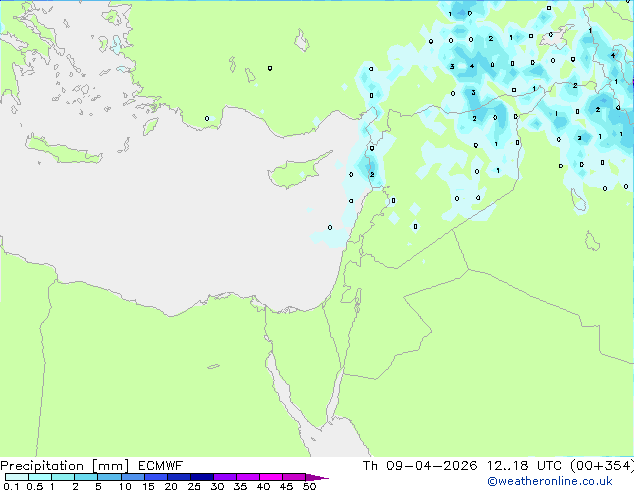Select the 45–50 mm legend swatch

[x=294, y=477]
